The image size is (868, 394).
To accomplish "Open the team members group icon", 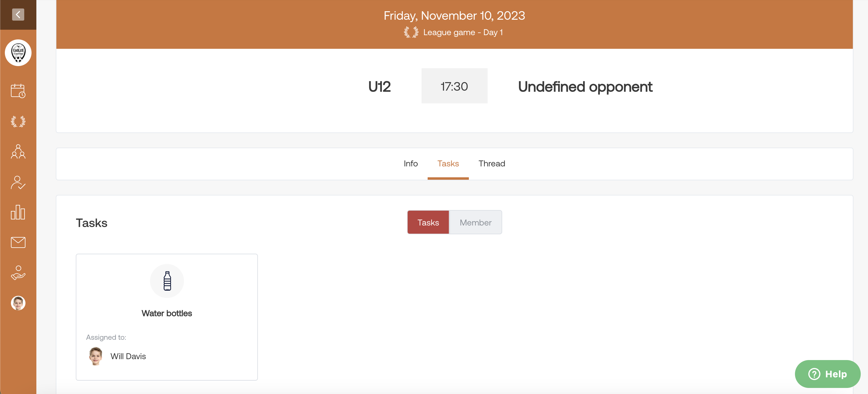I will tap(18, 152).
